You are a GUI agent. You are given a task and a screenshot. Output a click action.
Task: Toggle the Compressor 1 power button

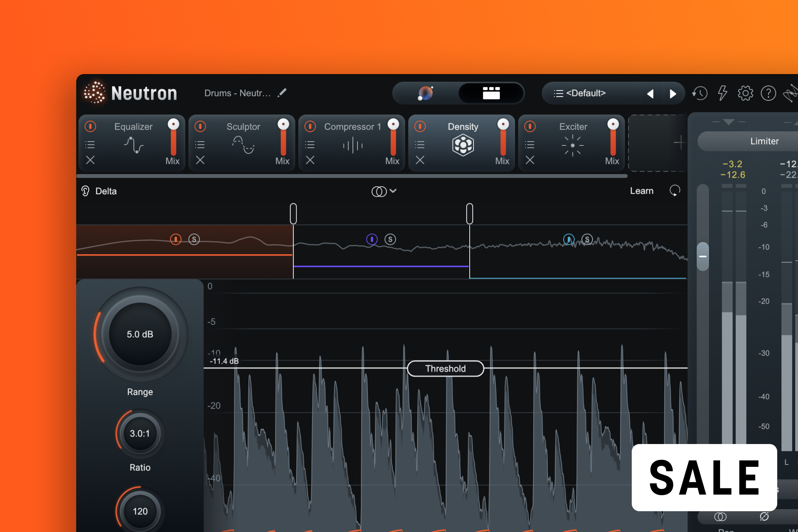pos(310,126)
